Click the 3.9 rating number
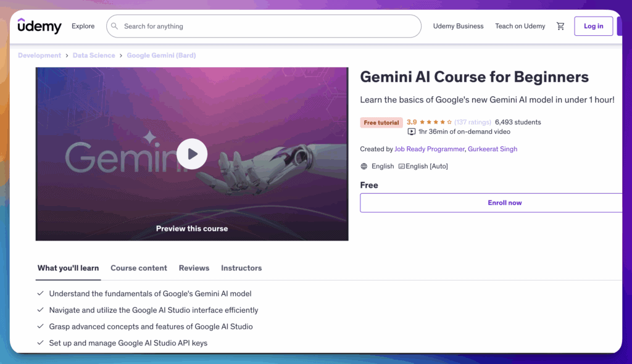This screenshot has height=364, width=632. click(x=412, y=122)
